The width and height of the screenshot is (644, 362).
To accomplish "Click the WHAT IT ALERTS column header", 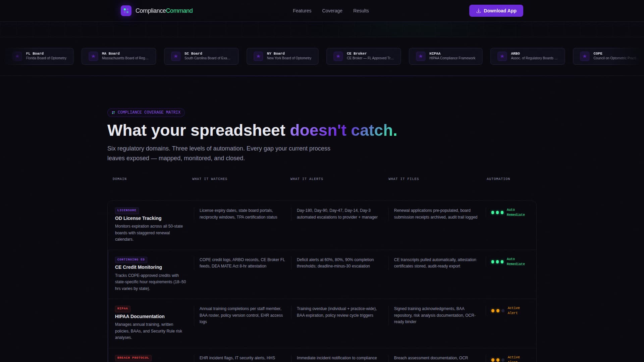I will [307, 179].
